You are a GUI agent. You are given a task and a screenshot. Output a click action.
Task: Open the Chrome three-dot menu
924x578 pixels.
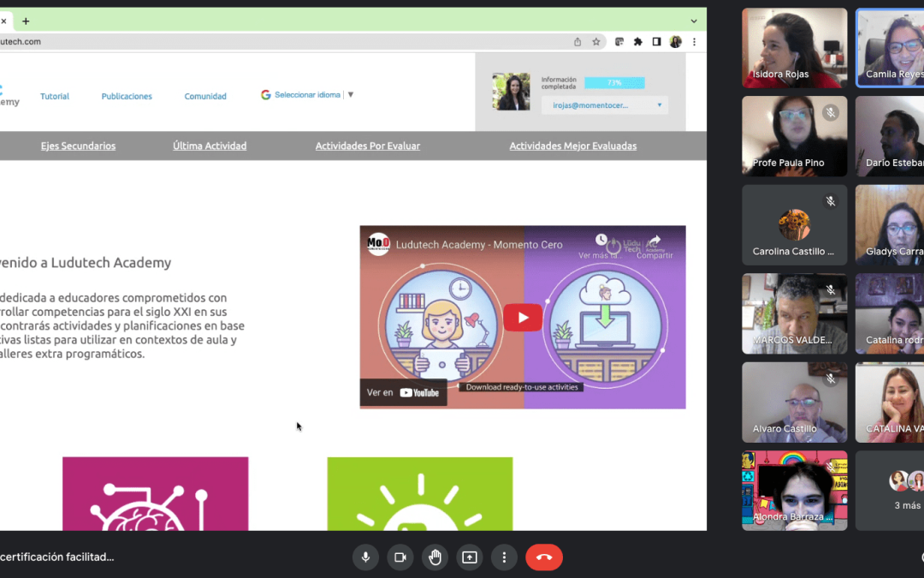point(694,42)
